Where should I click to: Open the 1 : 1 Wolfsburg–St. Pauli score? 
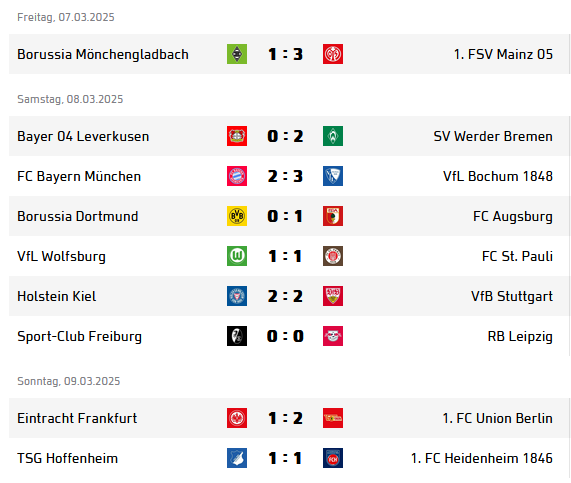click(285, 256)
